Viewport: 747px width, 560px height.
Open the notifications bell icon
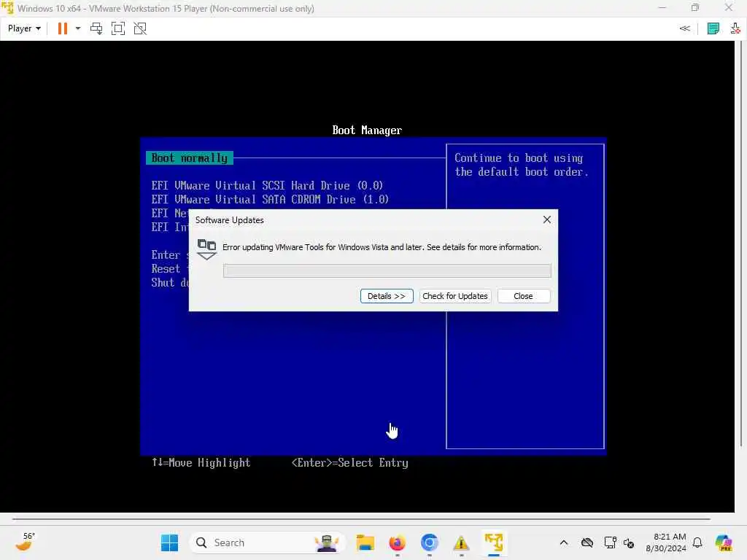[697, 542]
